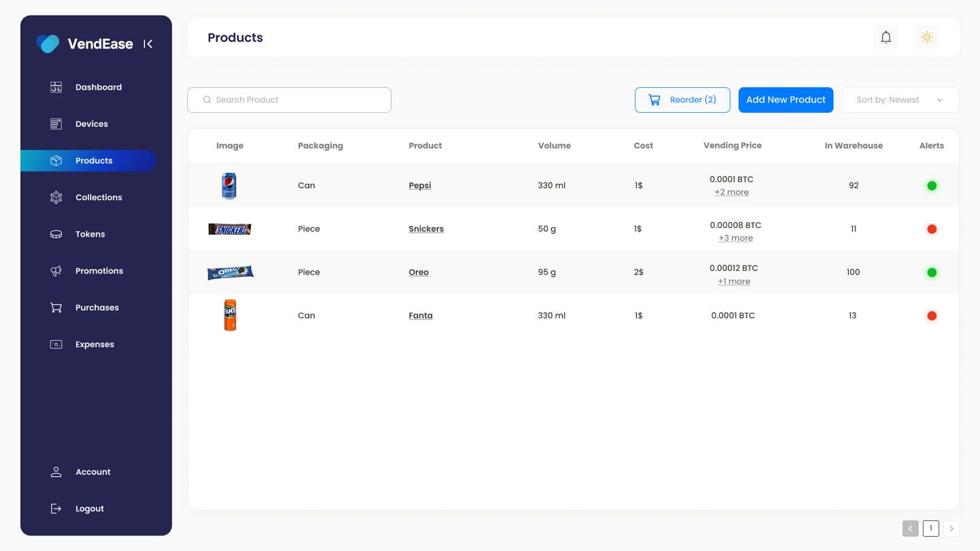
Task: Click the In Warehouse column header
Action: tap(853, 146)
